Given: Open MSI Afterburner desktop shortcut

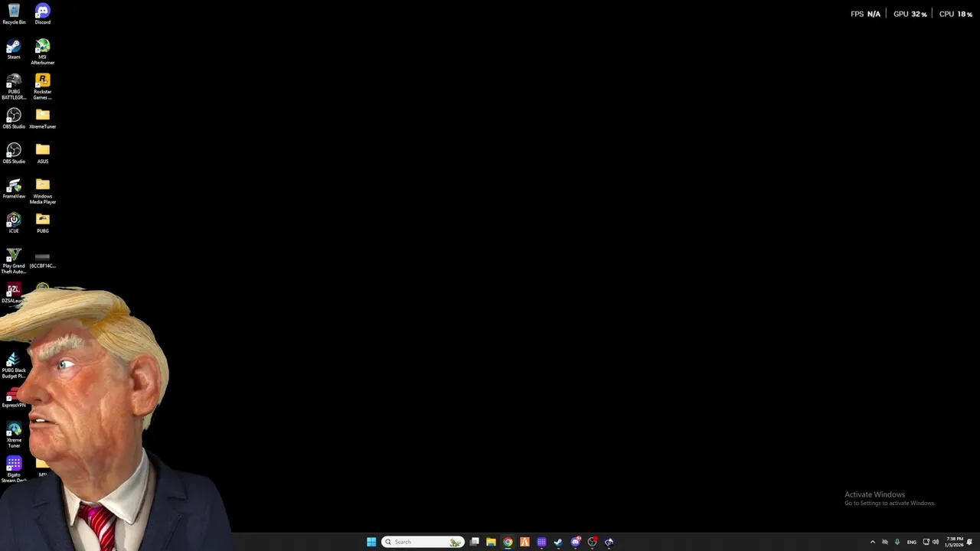Looking at the screenshot, I should pyautogui.click(x=43, y=51).
